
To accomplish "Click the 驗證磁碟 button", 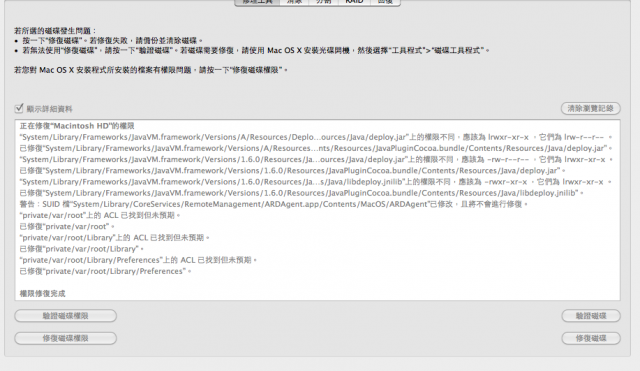I will [x=591, y=316].
